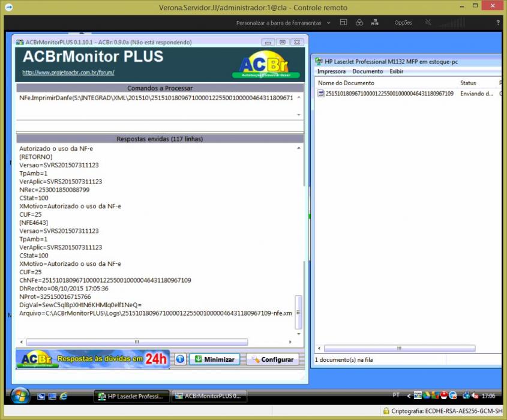
Task: Click the responses horizontal scrollbar thumb
Action: [137, 342]
